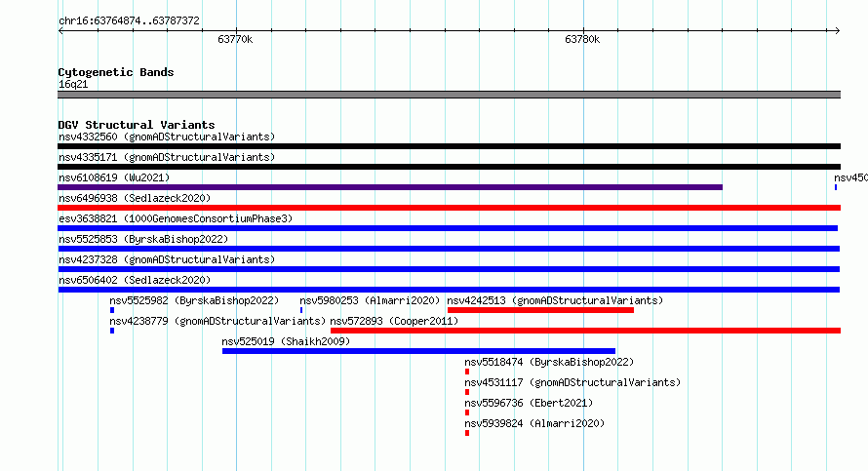Image resolution: width=868 pixels, height=471 pixels.
Task: Click the nsv5518474 (ByrskaBishop2022) label
Action: click(549, 362)
